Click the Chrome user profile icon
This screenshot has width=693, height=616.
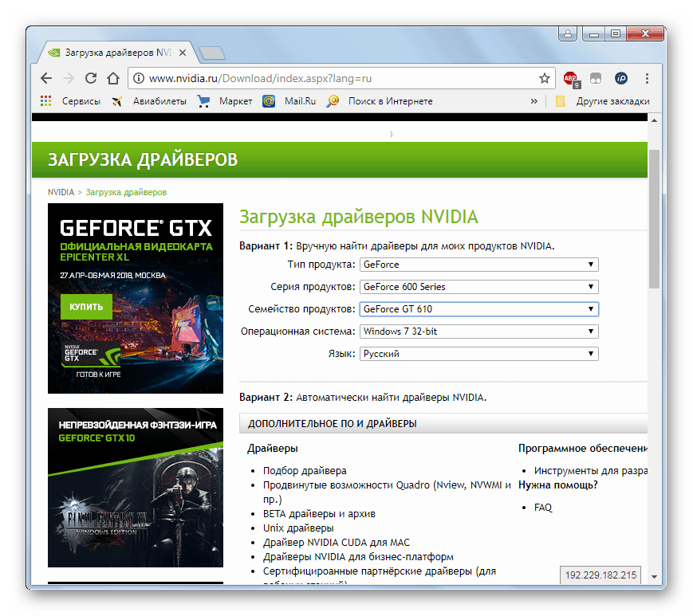[568, 33]
